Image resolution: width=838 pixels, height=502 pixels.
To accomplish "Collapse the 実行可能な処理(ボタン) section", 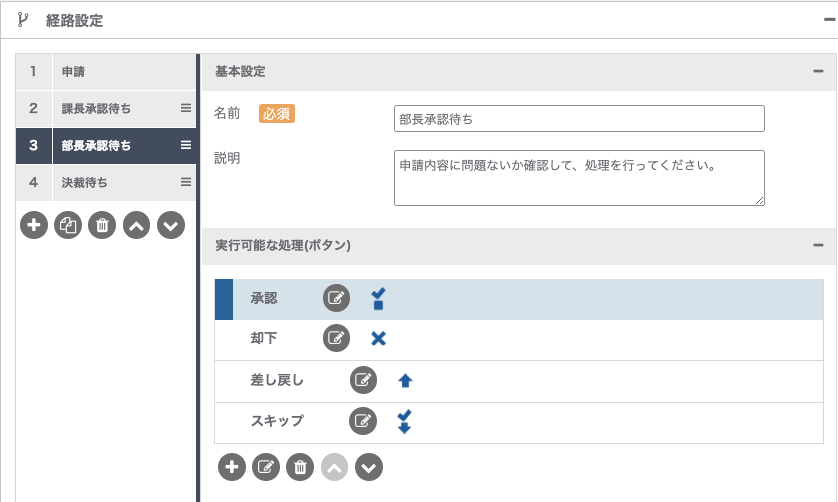I will pyautogui.click(x=818, y=245).
